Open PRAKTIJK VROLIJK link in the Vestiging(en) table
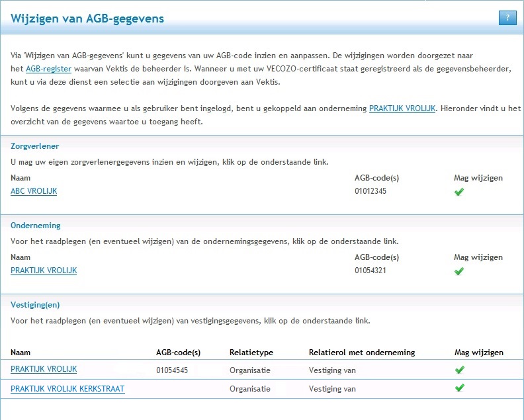The image size is (524, 420). [44, 369]
